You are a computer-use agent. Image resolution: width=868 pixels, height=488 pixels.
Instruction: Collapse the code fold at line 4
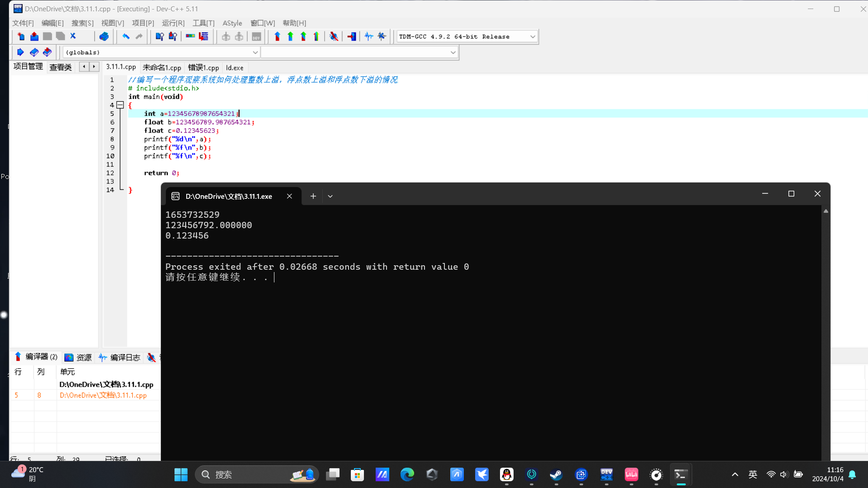click(x=120, y=105)
